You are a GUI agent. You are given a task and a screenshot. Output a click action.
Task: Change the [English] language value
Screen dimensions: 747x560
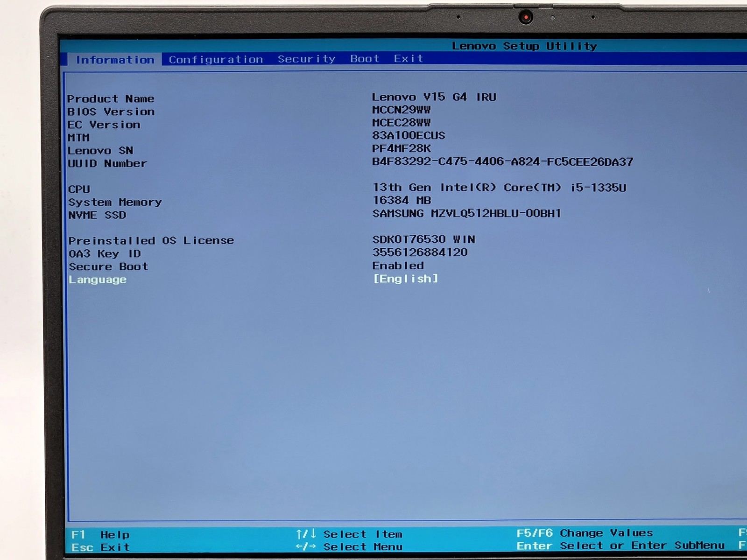coord(406,279)
